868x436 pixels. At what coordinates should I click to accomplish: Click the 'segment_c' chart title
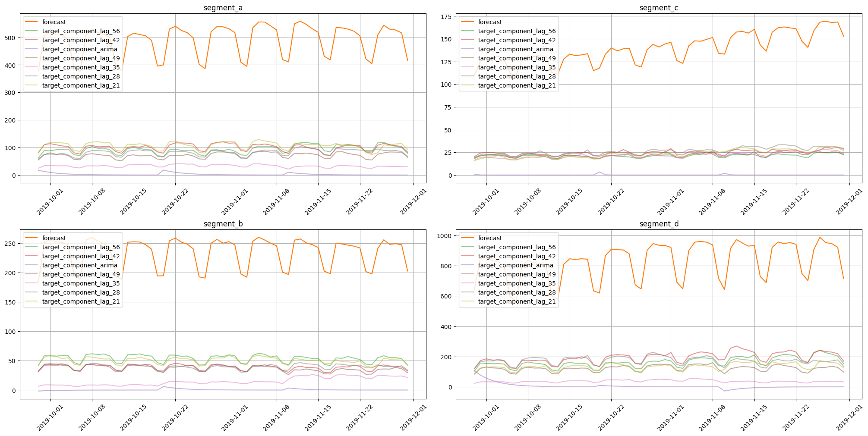[x=659, y=8]
